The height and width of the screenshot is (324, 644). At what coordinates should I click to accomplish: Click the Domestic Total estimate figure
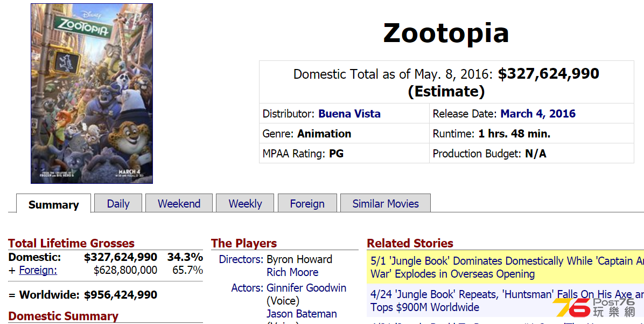pyautogui.click(x=548, y=74)
